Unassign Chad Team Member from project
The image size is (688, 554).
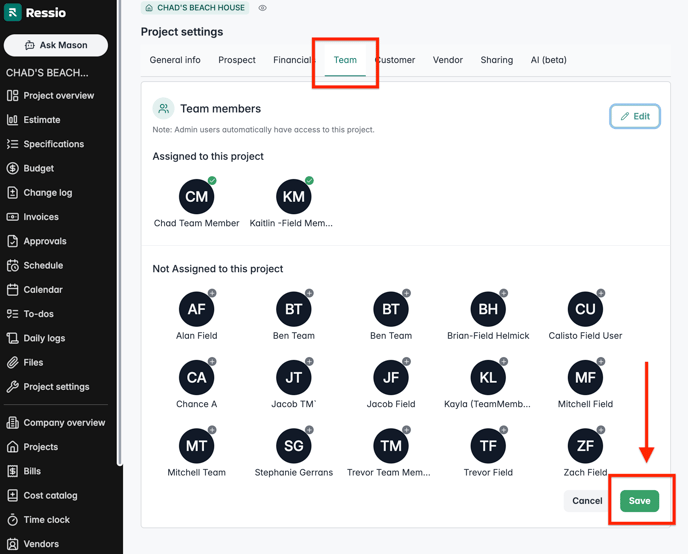click(x=197, y=197)
